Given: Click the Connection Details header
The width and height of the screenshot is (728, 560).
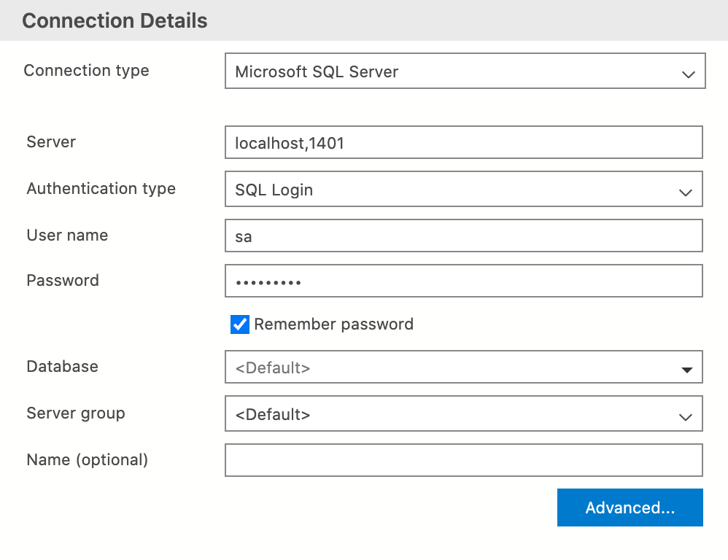Looking at the screenshot, I should click(x=114, y=20).
